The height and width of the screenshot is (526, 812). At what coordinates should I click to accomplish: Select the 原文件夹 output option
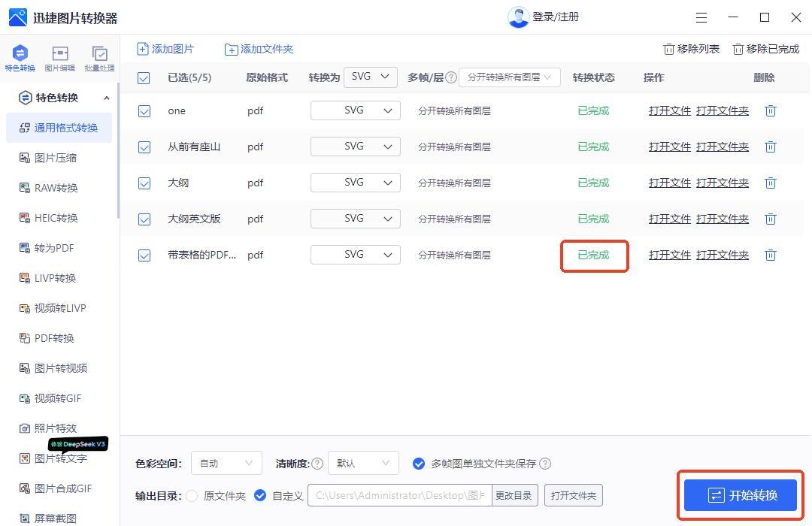(x=192, y=496)
